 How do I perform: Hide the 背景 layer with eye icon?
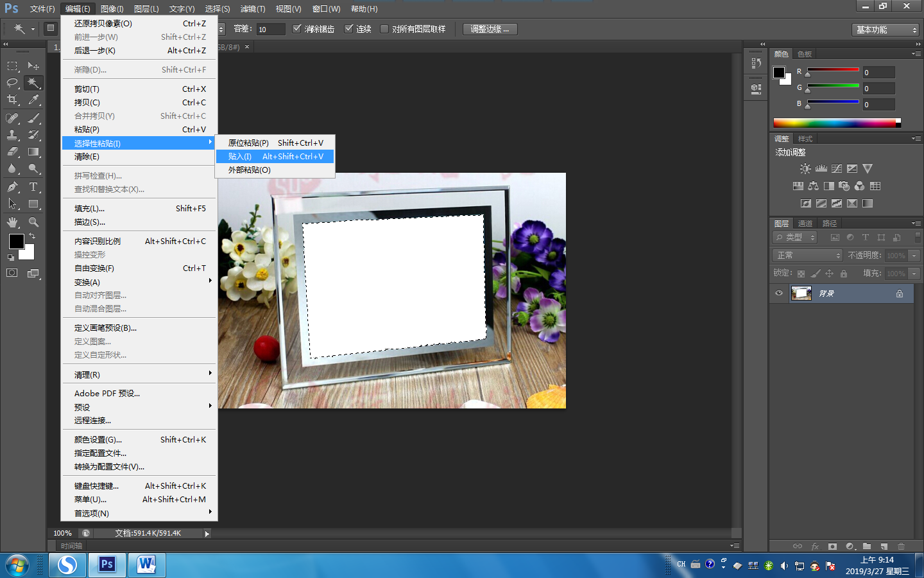779,293
